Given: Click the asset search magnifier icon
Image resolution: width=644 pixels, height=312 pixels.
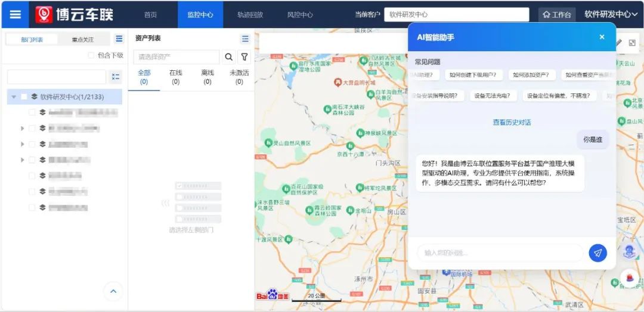Looking at the screenshot, I should (x=228, y=57).
